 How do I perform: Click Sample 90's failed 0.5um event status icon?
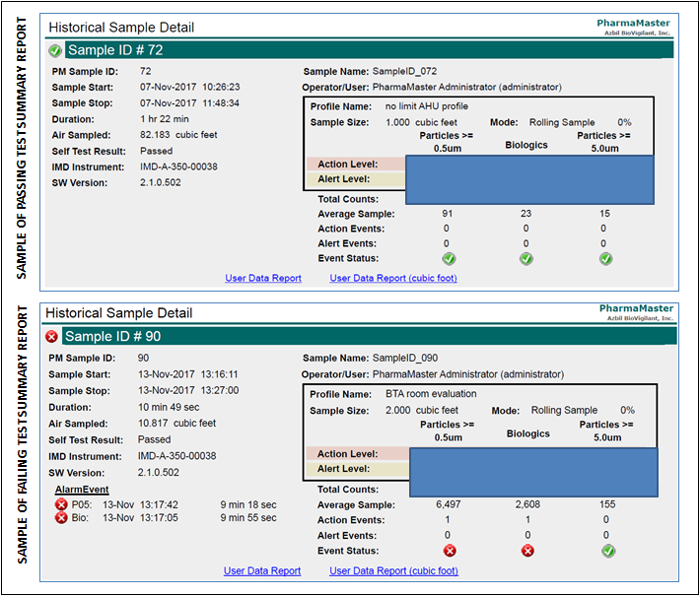point(449,551)
